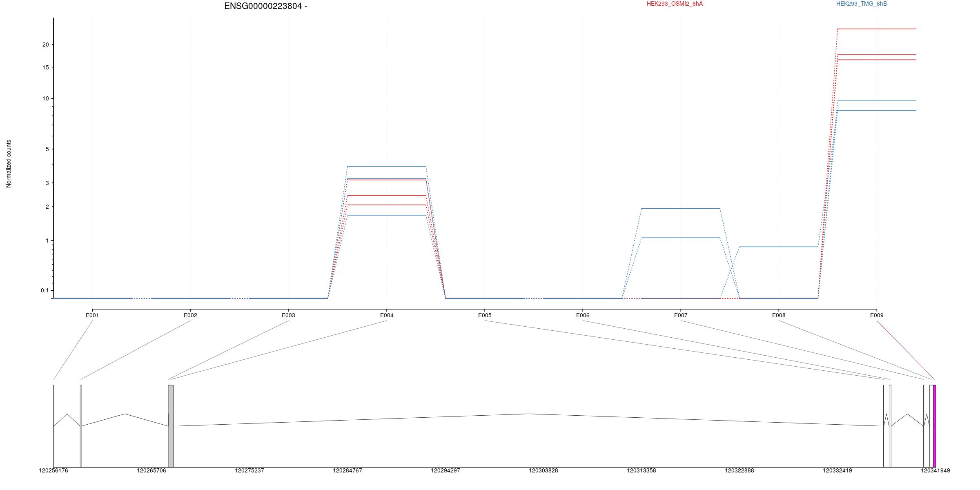Click the E005 exon label
The width and height of the screenshot is (980, 490).
tap(485, 315)
